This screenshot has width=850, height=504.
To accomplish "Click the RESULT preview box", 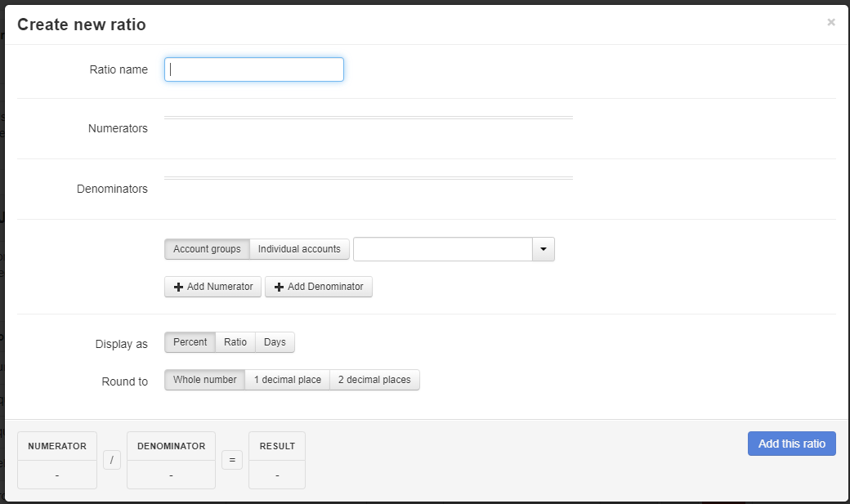I will [277, 460].
